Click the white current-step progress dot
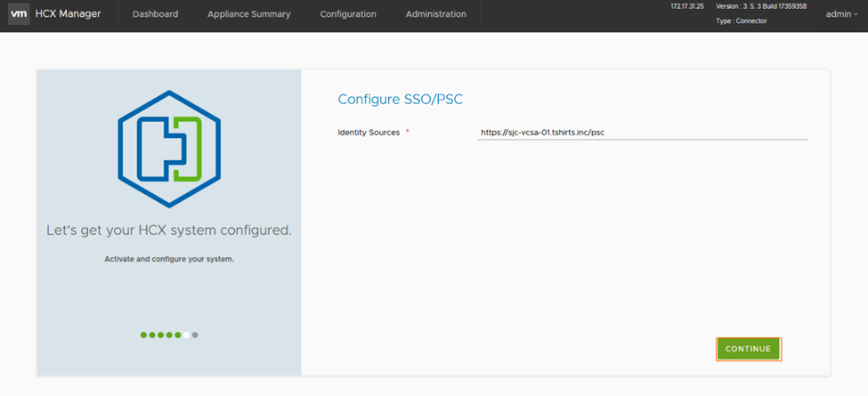 [x=187, y=335]
